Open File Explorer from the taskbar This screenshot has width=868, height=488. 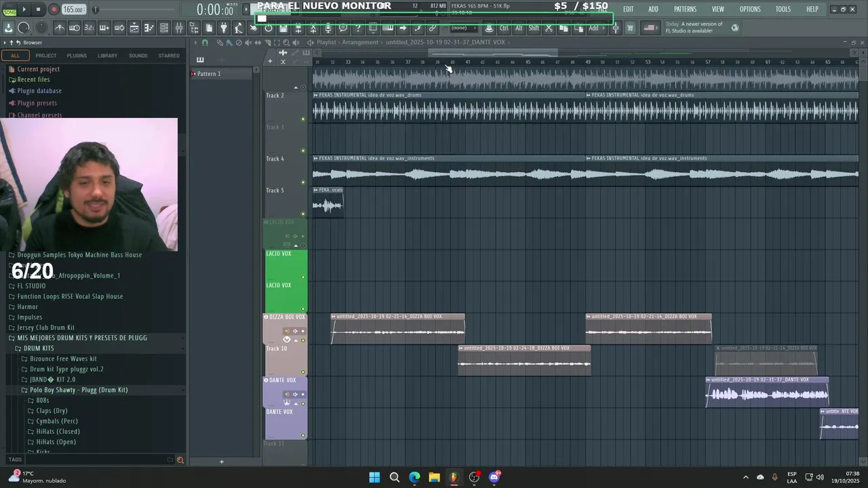click(x=434, y=477)
